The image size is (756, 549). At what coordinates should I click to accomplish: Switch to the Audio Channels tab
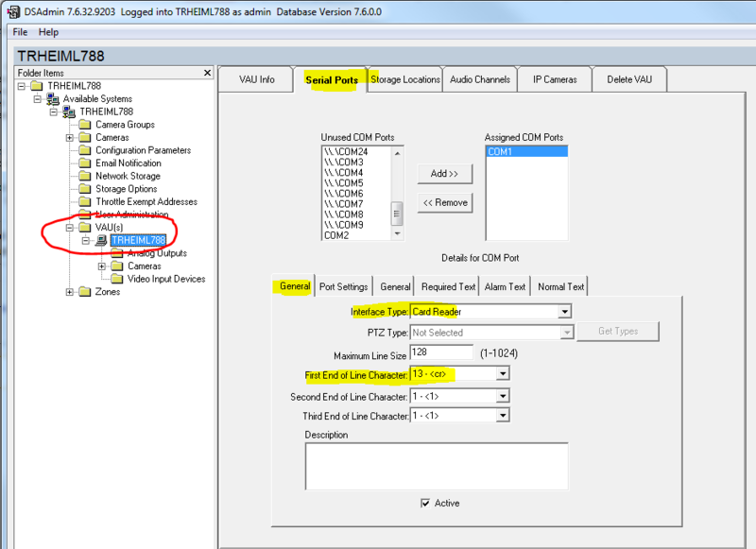click(479, 79)
